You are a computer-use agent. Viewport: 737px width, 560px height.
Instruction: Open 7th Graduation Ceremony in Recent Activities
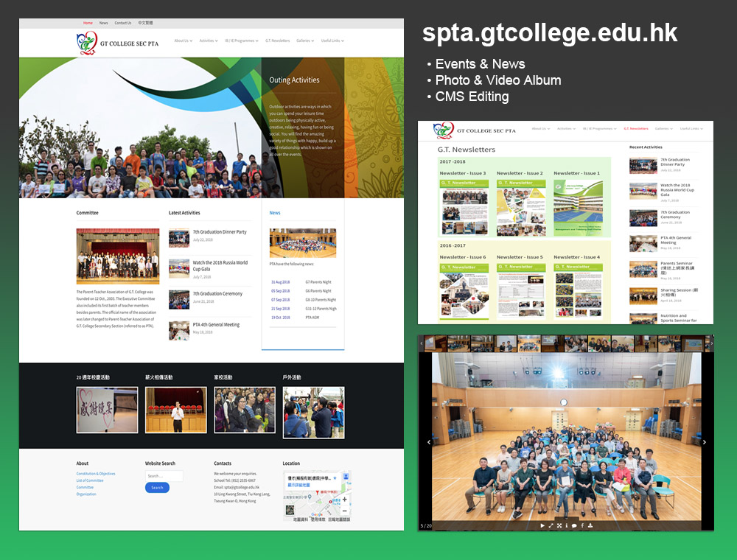[x=675, y=214]
